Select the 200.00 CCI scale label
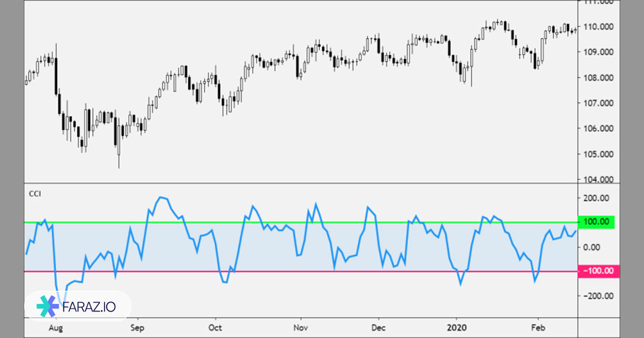644x338 pixels. [x=597, y=198]
